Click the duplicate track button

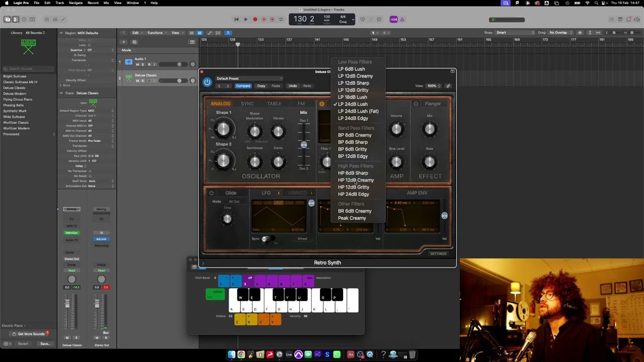(x=134, y=42)
